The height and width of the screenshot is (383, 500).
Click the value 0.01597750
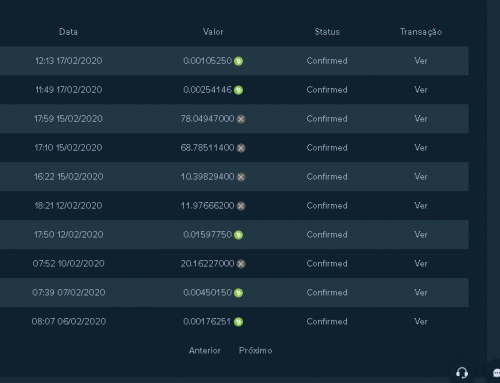tap(207, 235)
